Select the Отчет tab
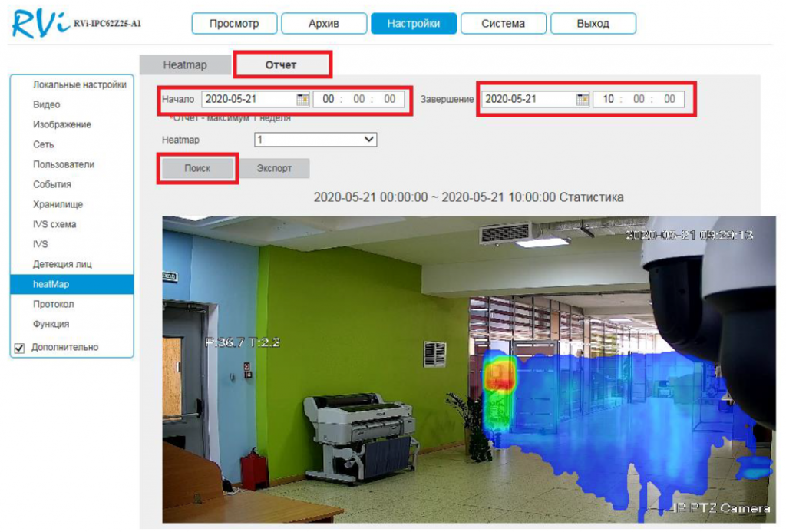This screenshot has height=532, width=786. coord(281,65)
